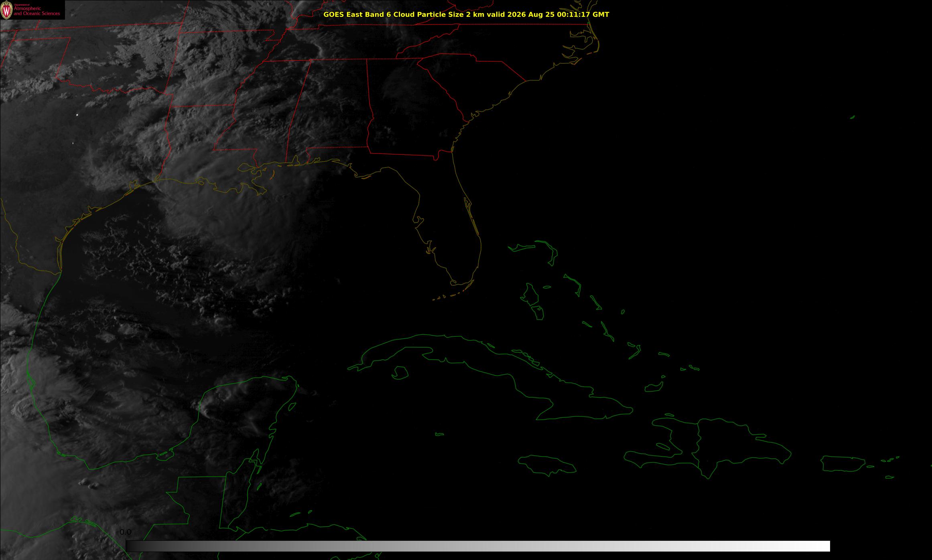Click inside the Puerto Rico outline
The image size is (932, 560).
843,464
